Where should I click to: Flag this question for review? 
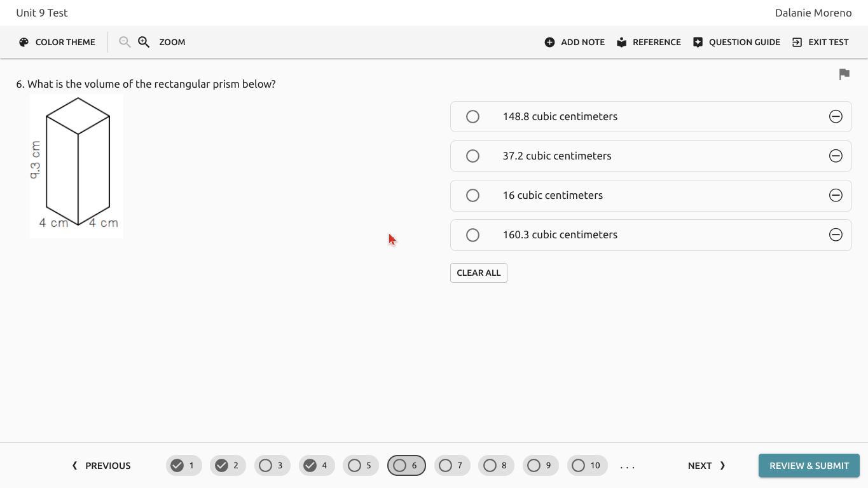[x=844, y=74]
